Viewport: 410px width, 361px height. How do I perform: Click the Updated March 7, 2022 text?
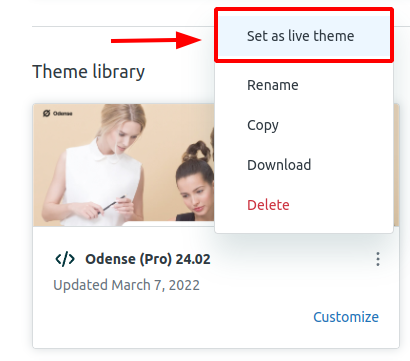click(x=126, y=285)
